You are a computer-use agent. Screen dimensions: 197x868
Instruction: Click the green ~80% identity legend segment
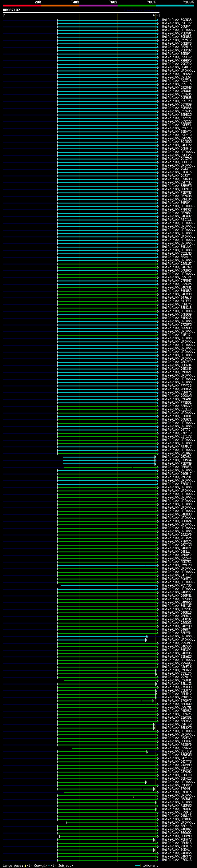coord(137,6)
